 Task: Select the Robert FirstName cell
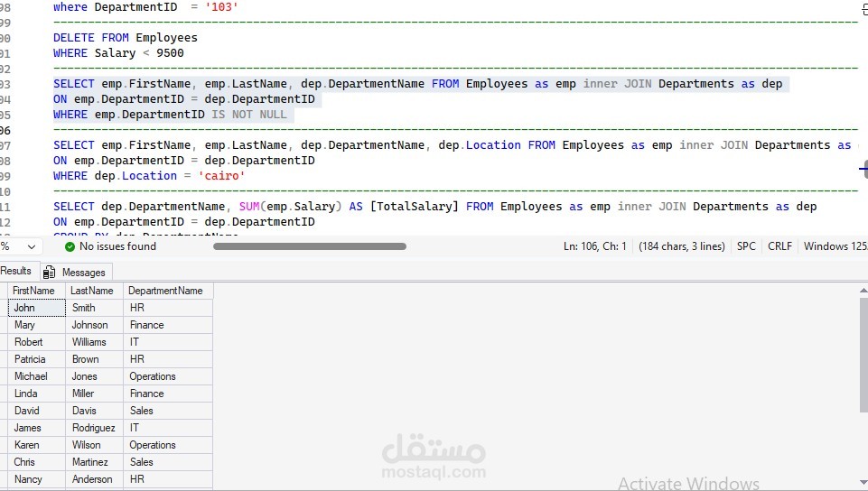(x=36, y=342)
